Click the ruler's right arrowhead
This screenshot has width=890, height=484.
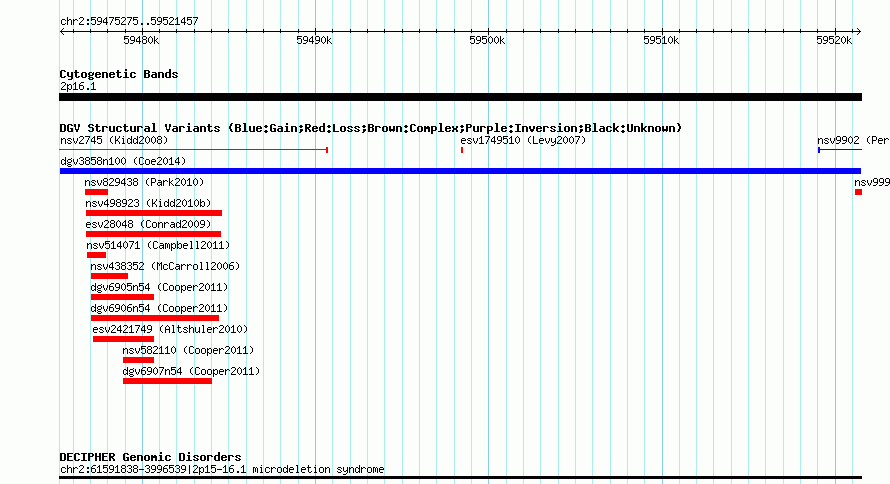[859, 32]
